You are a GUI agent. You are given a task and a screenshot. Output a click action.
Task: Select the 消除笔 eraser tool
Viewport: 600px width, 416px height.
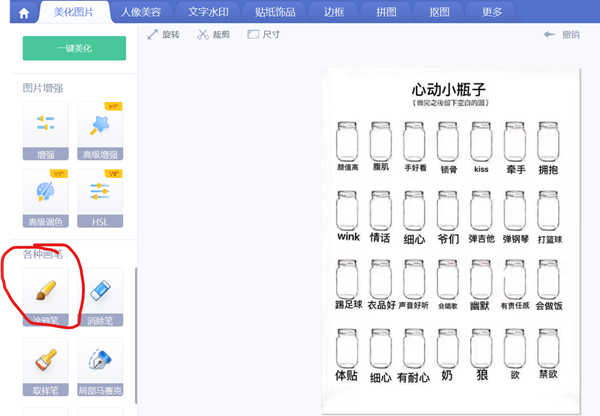pos(100,297)
